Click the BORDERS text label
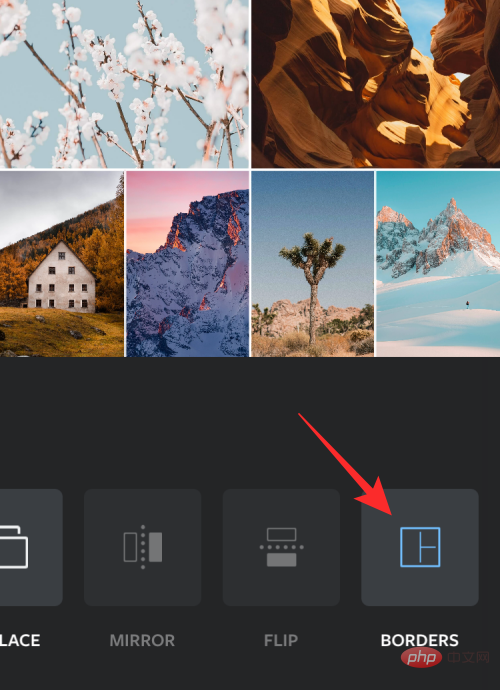The width and height of the screenshot is (500, 690). point(419,640)
